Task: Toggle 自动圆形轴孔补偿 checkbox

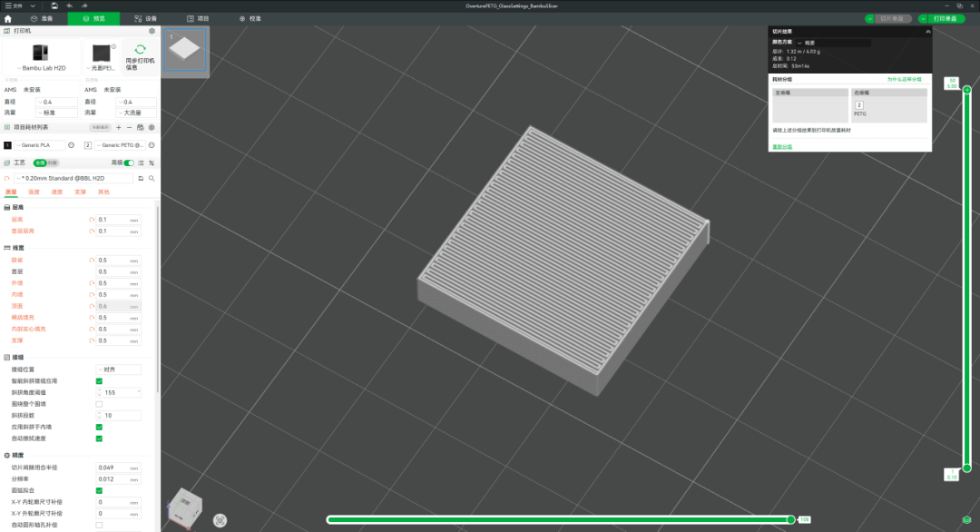Action: 100,525
